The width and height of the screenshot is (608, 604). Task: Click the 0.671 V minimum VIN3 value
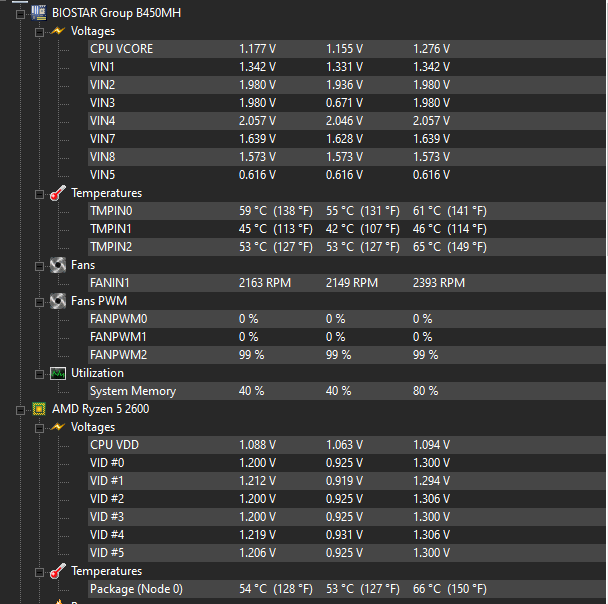tap(344, 103)
